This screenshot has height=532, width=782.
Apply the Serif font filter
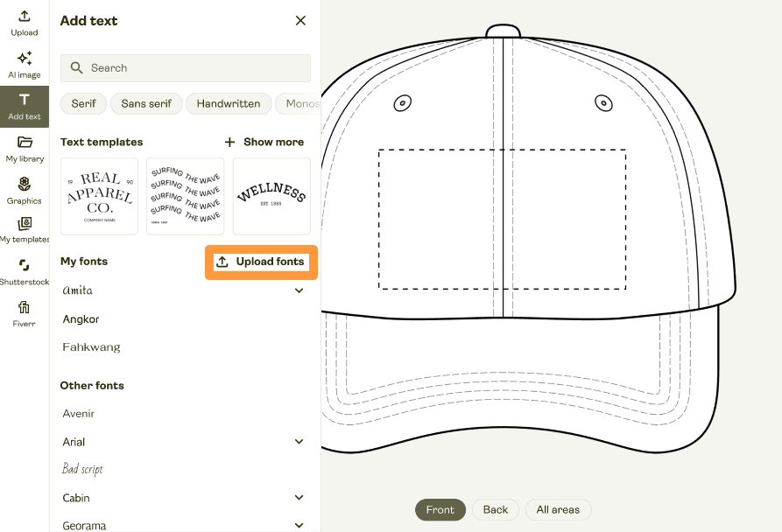[83, 103]
